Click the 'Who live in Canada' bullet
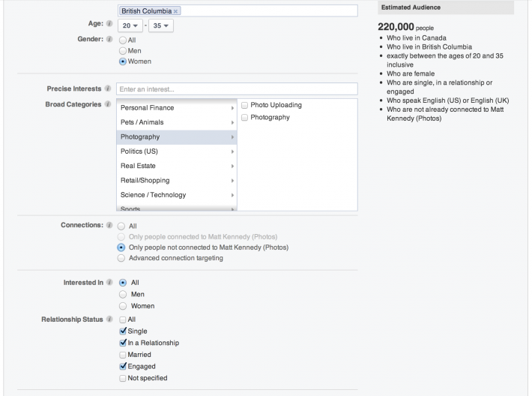This screenshot has width=532, height=396. (417, 38)
